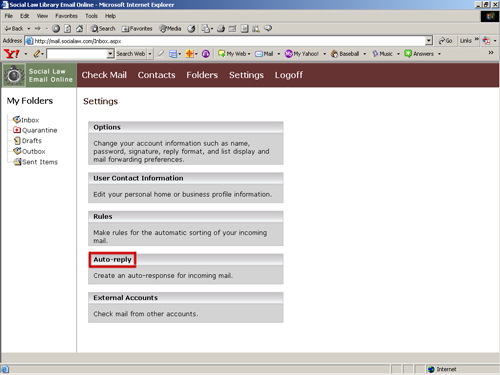The height and width of the screenshot is (375, 500).
Task: Open the Favorites toolbar button
Action: (137, 29)
